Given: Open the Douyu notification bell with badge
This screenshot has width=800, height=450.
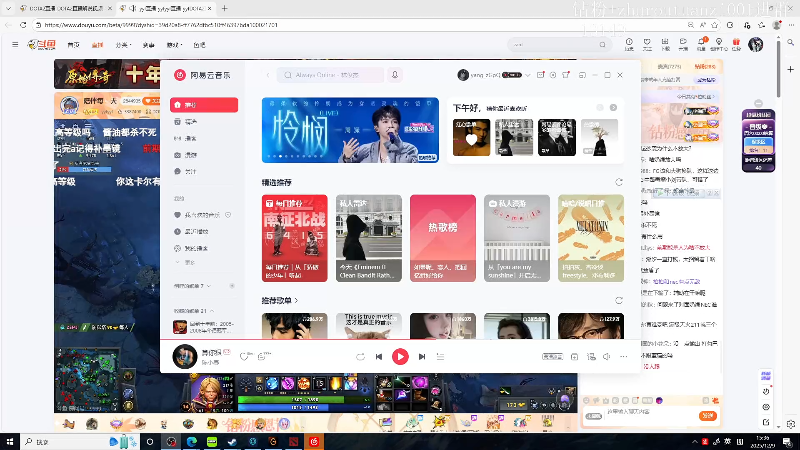Looking at the screenshot, I should [702, 44].
